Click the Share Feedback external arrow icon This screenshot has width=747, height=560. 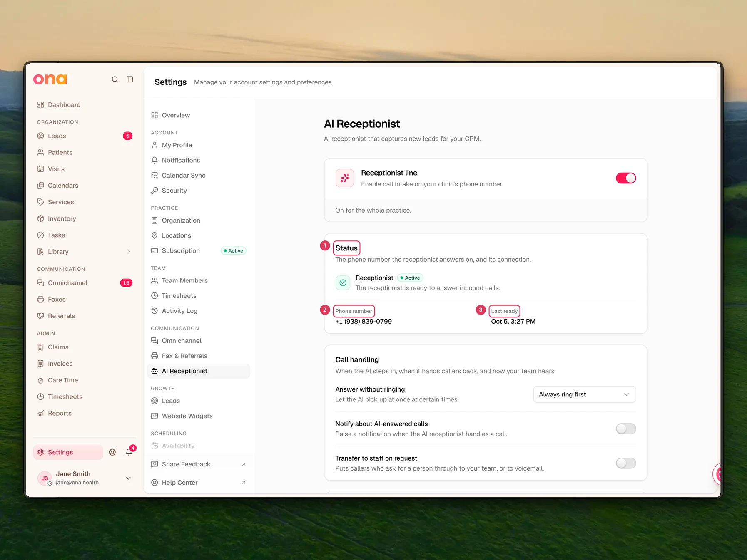(244, 464)
